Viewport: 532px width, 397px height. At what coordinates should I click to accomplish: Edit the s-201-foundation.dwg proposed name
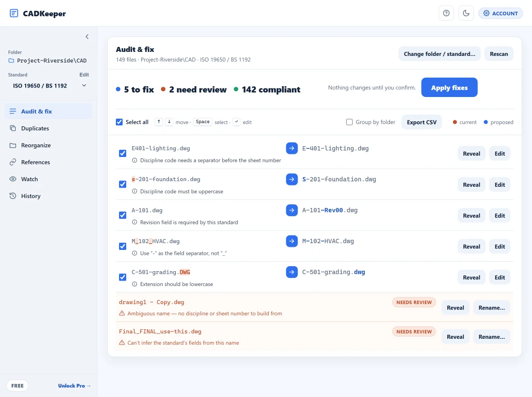click(x=500, y=185)
